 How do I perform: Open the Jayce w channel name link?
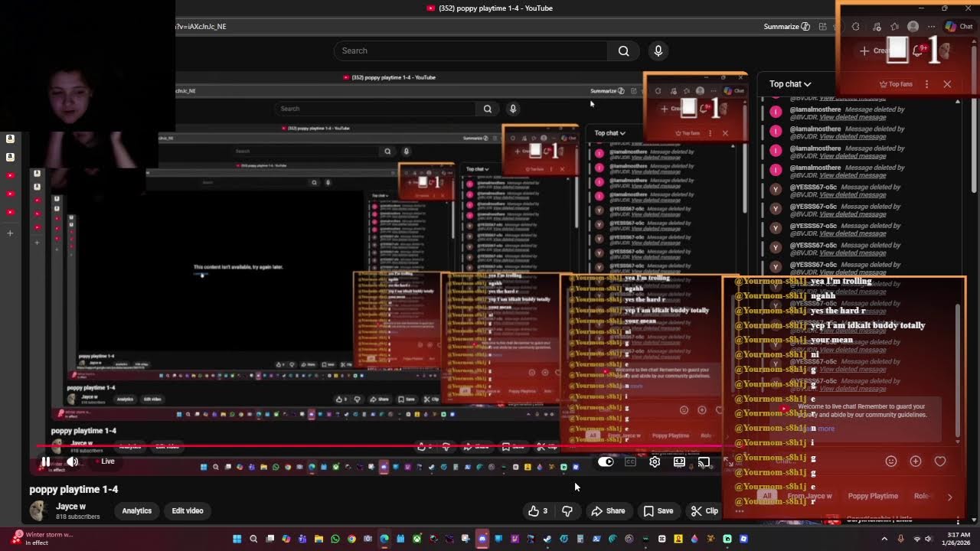tap(70, 506)
